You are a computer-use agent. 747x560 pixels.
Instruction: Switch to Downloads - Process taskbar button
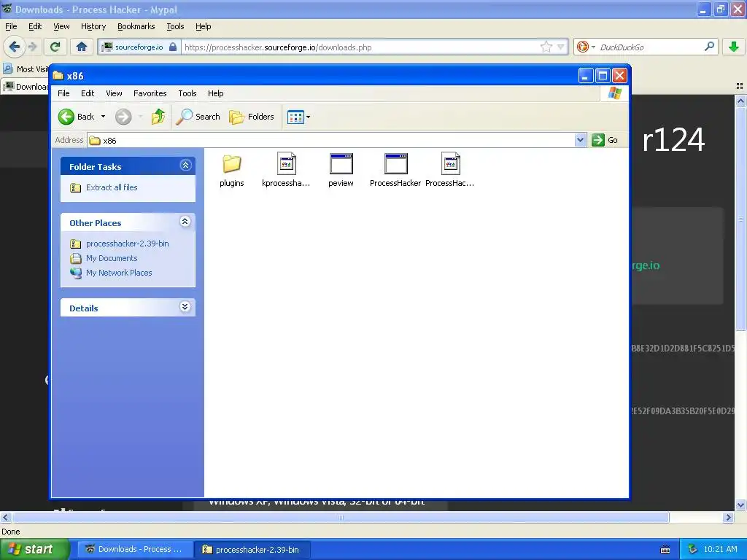135,549
